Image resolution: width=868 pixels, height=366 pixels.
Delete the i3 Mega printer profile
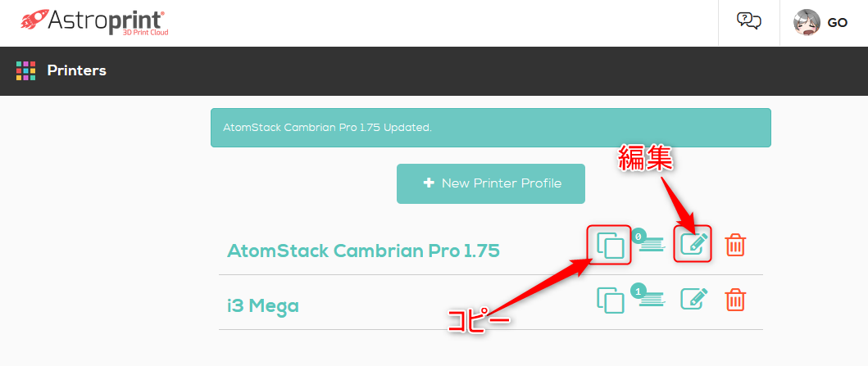736,300
